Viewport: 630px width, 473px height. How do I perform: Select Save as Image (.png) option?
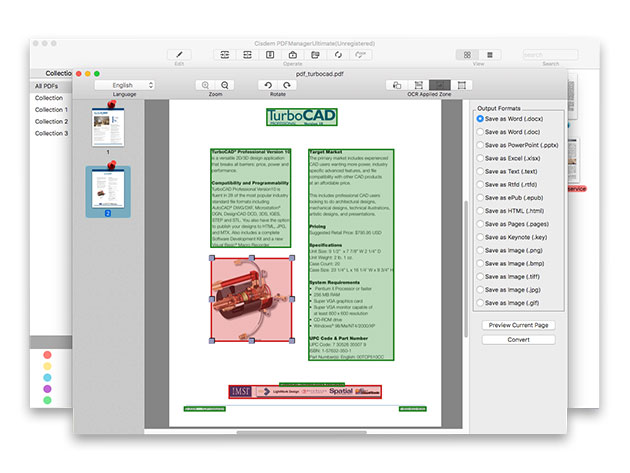(509, 250)
